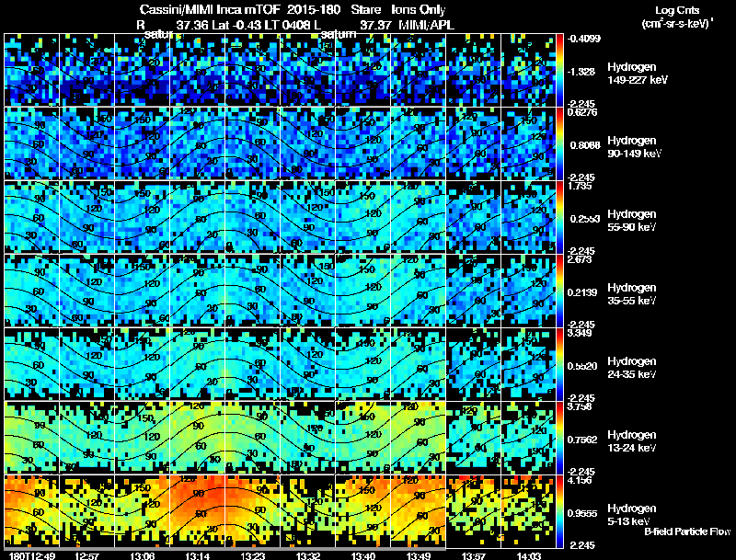
Task: Click the '0.2139' colorbar value
Action: (x=582, y=292)
